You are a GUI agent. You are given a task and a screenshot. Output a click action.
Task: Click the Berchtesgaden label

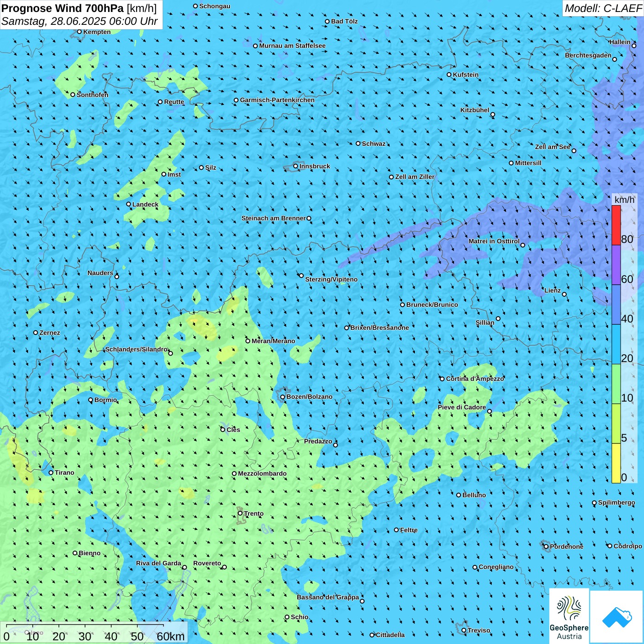pyautogui.click(x=588, y=56)
